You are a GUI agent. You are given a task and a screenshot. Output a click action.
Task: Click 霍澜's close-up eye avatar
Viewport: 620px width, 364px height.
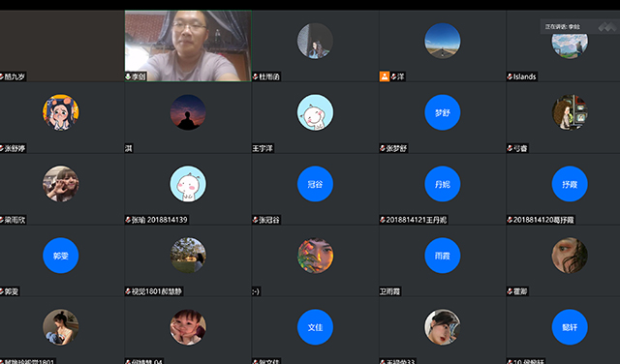click(570, 256)
